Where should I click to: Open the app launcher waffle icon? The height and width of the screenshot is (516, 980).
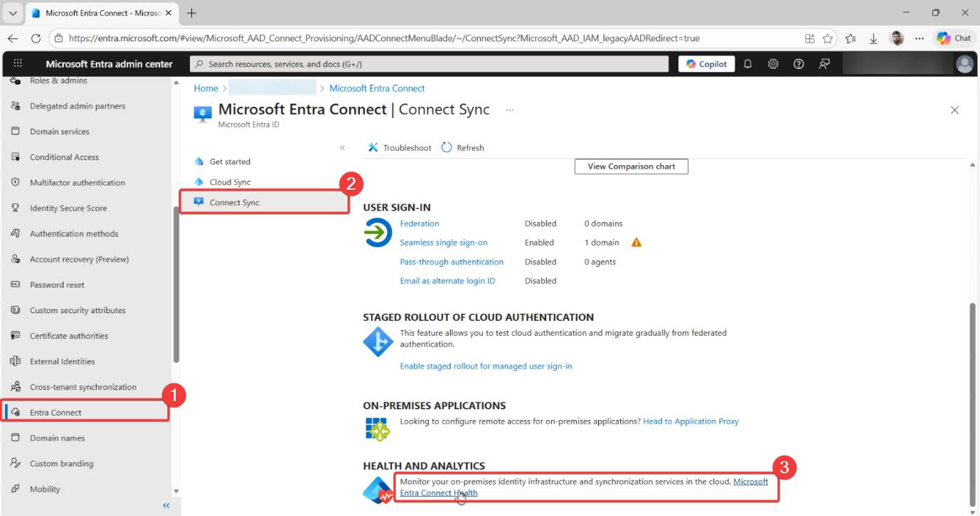tap(18, 63)
